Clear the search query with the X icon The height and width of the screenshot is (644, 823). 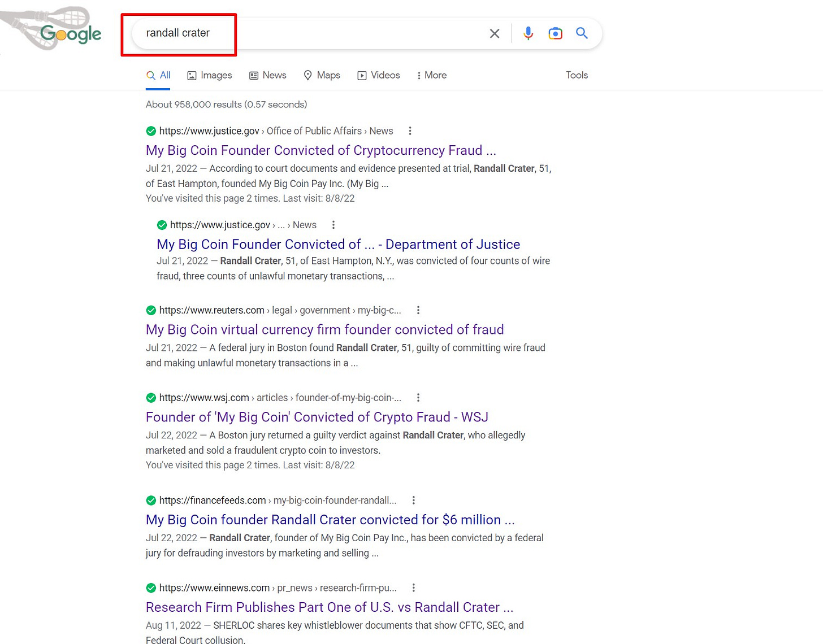point(495,33)
